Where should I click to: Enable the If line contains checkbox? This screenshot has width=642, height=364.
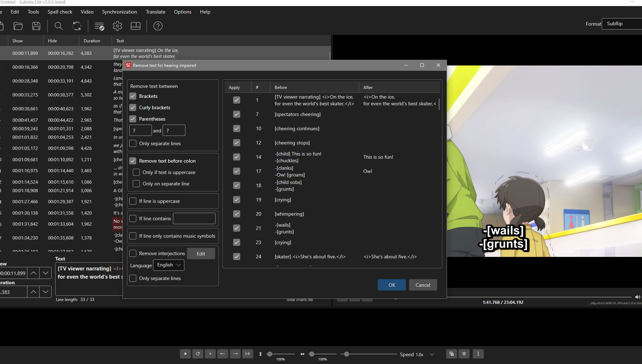point(133,218)
